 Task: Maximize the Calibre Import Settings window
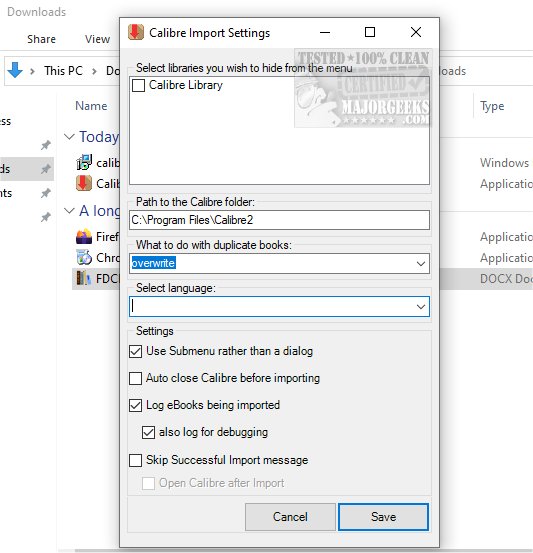coord(370,32)
